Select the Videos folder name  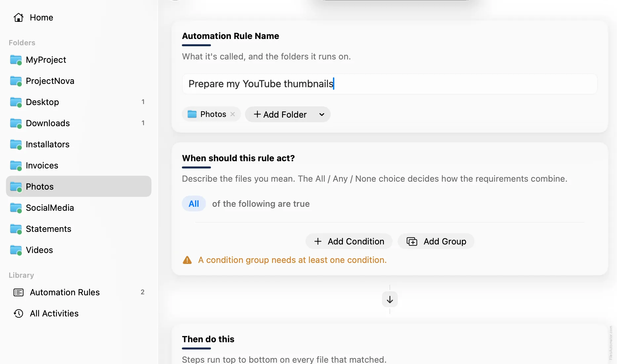tap(39, 250)
